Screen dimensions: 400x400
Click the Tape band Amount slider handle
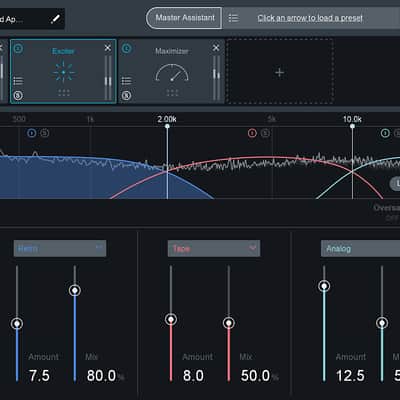pos(171,320)
